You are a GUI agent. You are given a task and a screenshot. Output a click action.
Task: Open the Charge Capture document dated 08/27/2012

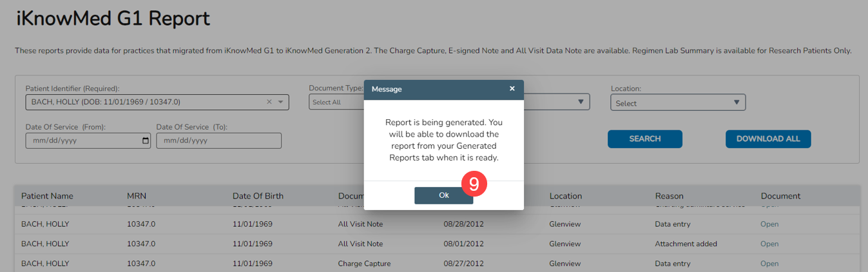click(769, 263)
